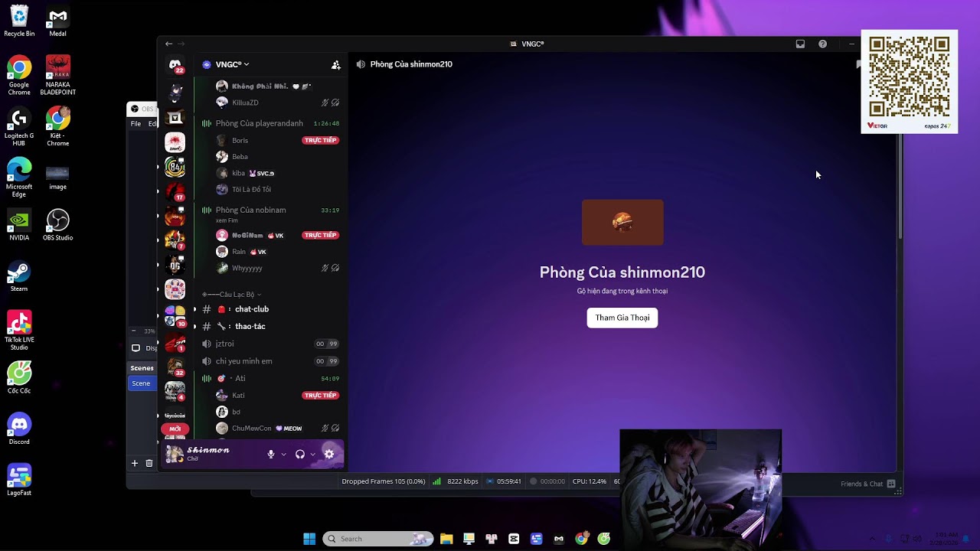Click the MỚI new mentions pill
Screen dimensions: 980x551
click(175, 429)
